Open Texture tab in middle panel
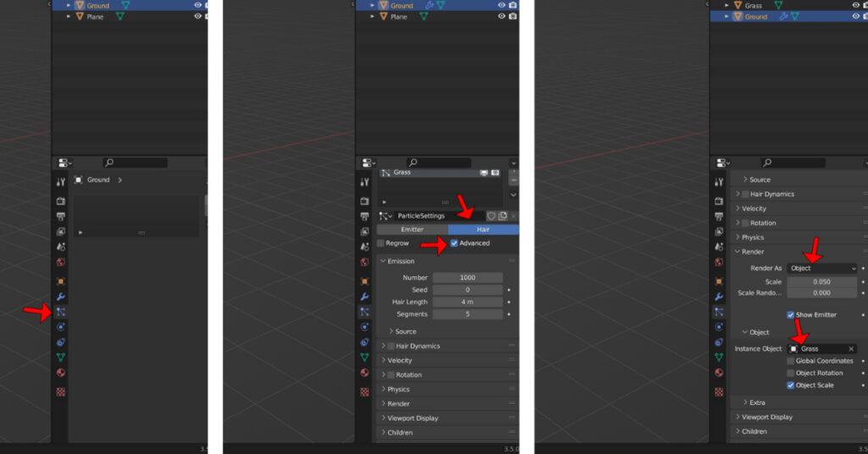 point(364,392)
